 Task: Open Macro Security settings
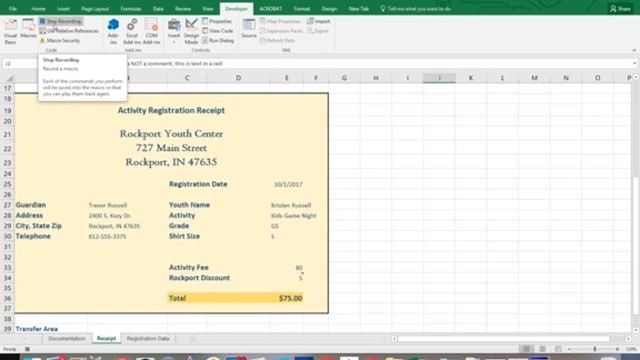[x=60, y=40]
